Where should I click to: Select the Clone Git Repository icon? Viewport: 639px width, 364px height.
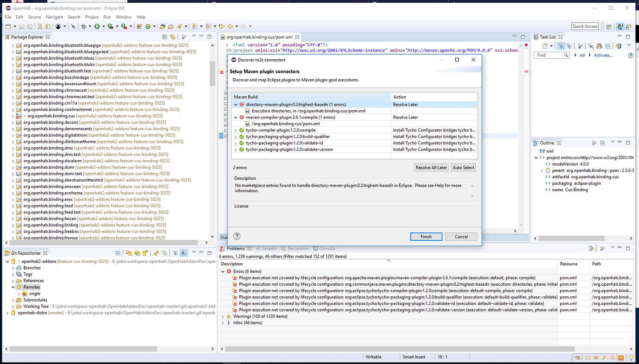[137, 253]
